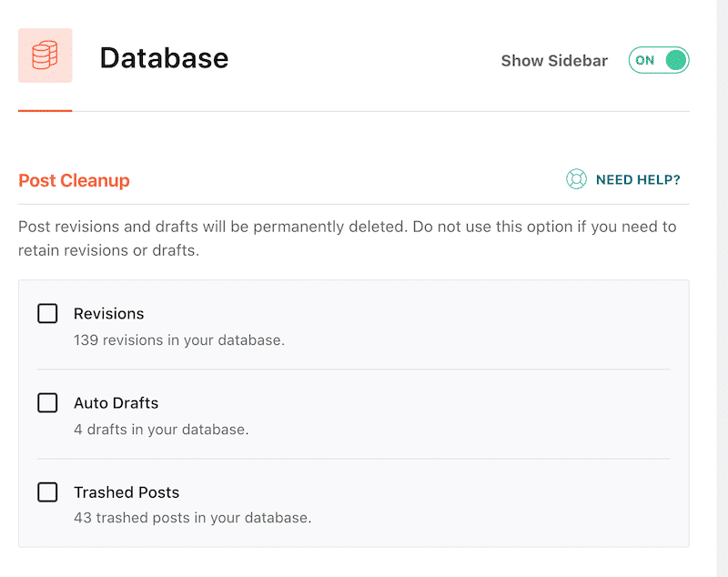Select the Trashed Posts label text
The image size is (728, 577).
pyautogui.click(x=126, y=491)
